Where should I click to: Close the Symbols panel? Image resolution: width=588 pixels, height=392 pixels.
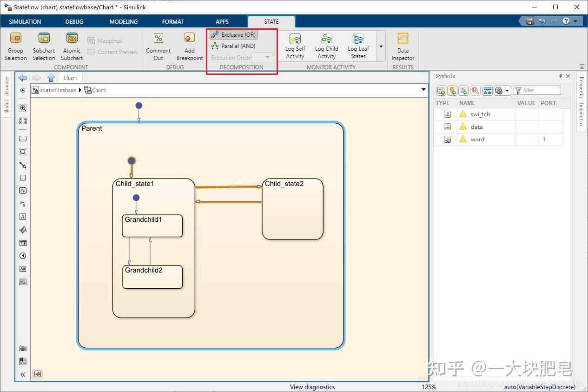(x=568, y=76)
